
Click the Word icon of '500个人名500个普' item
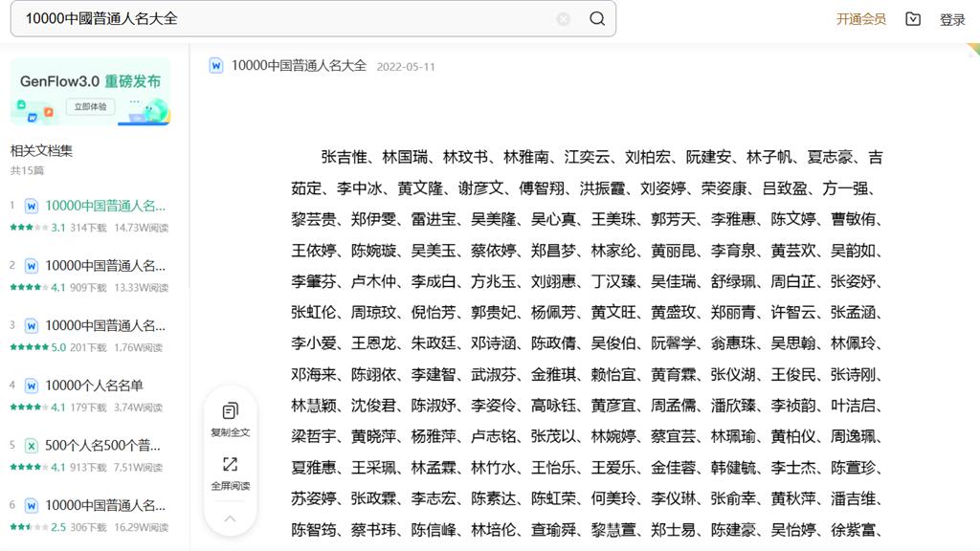[x=33, y=444]
